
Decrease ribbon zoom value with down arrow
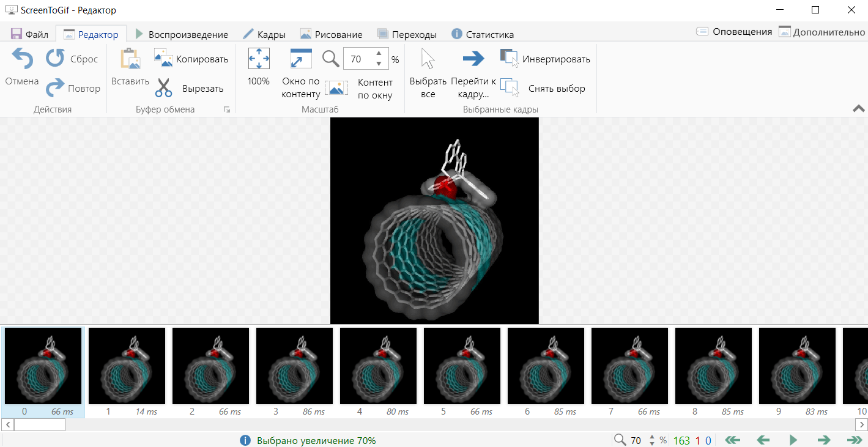pyautogui.click(x=379, y=64)
